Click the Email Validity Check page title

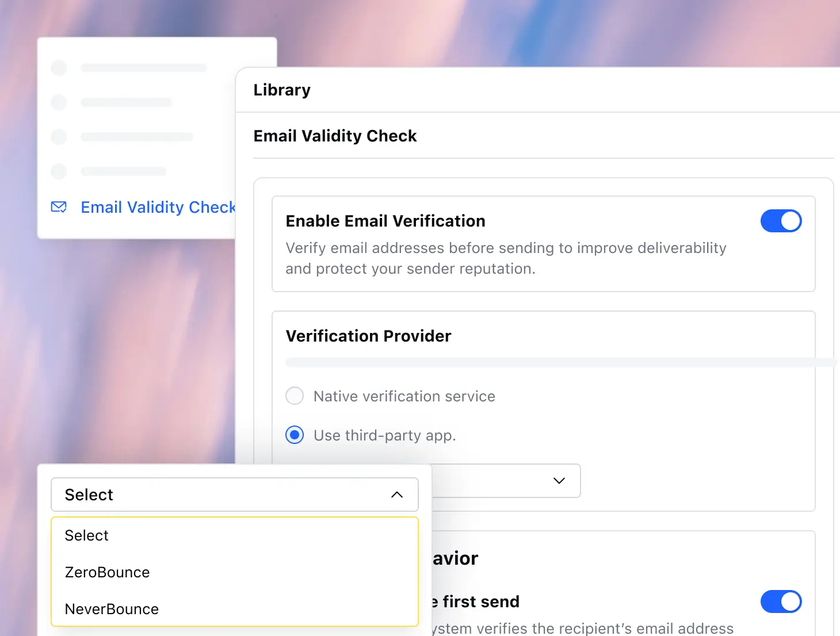click(x=335, y=136)
